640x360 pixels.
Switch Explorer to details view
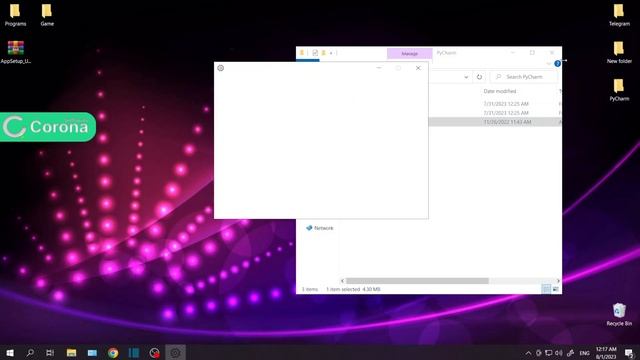(546, 289)
